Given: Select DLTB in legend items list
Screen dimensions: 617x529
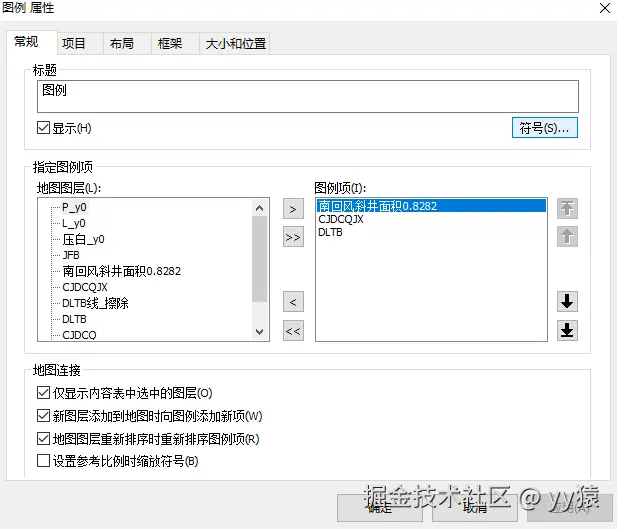Looking at the screenshot, I should pos(330,232).
